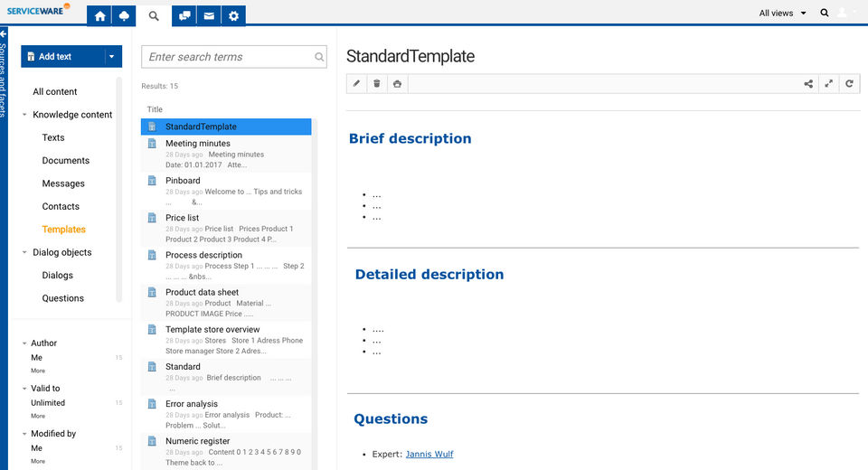This screenshot has width=868, height=470.
Task: Select Questions under Dialog objects
Action: coord(63,298)
